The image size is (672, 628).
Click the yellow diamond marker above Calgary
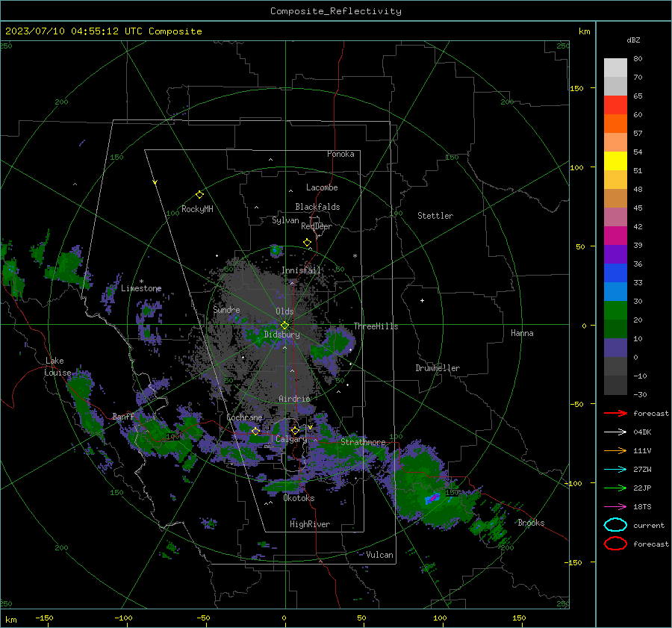[295, 430]
